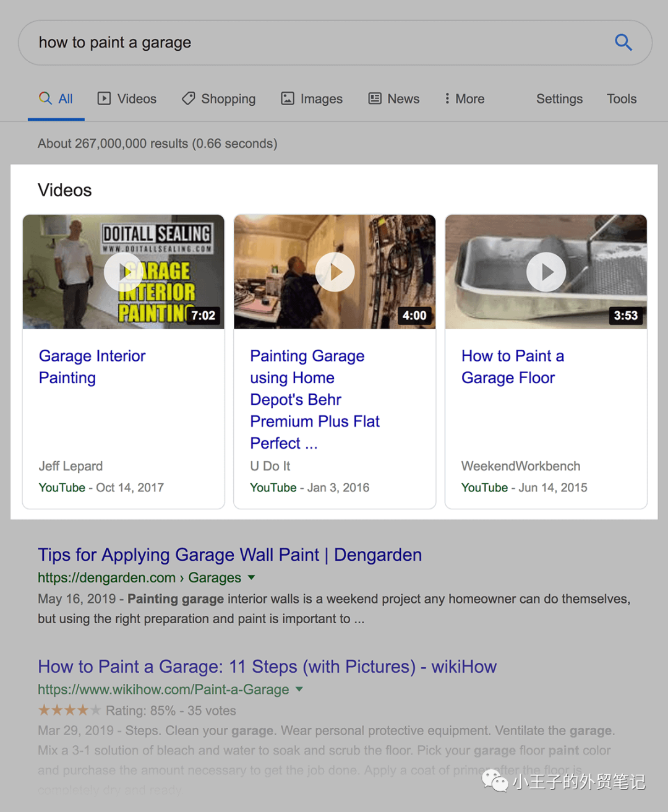Expand the dropdown arrow beside dengarden.com URL
668x812 pixels.
pyautogui.click(x=252, y=577)
